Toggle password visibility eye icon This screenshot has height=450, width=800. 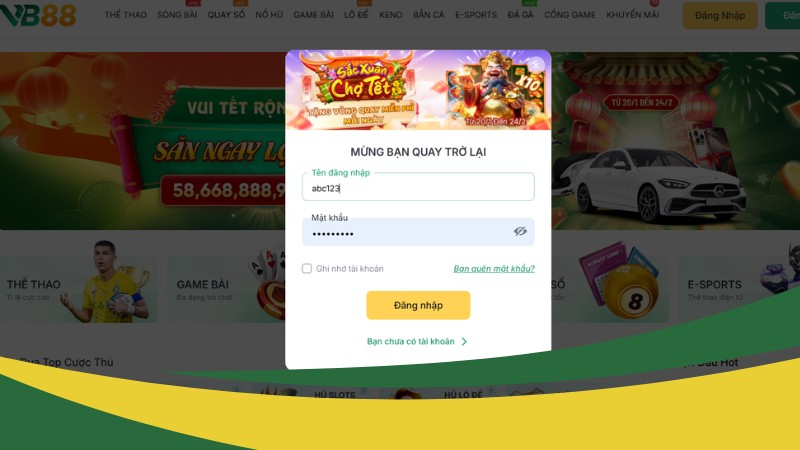[520, 232]
